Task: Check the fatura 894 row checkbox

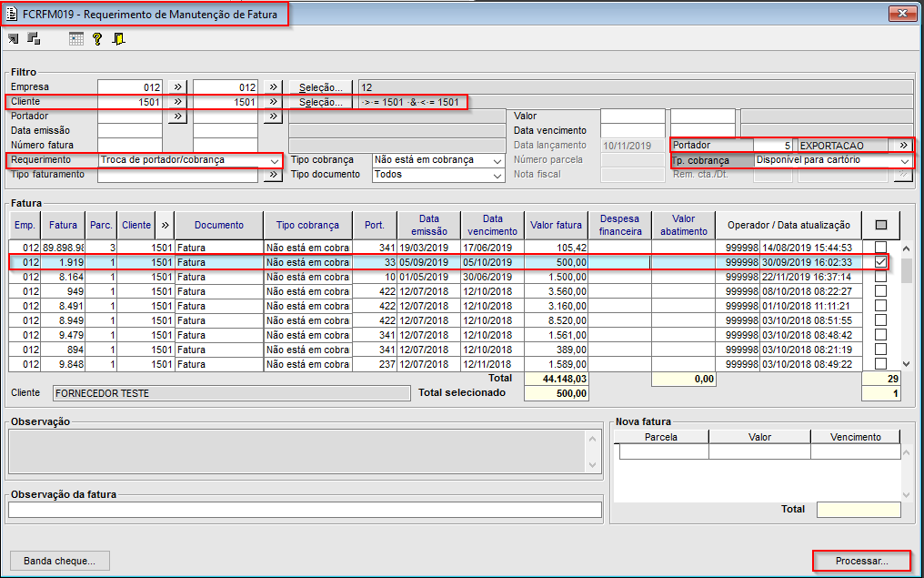Action: coord(880,350)
